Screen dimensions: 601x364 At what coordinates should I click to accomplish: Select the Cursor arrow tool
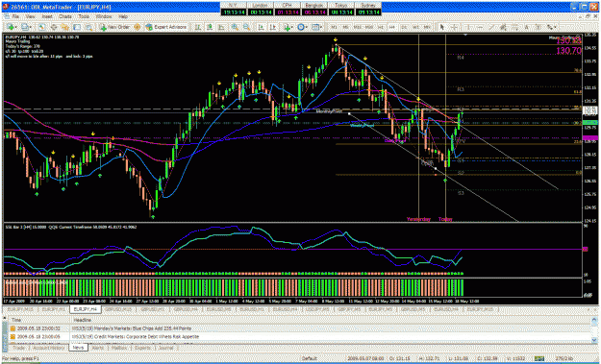pyautogui.click(x=442, y=27)
